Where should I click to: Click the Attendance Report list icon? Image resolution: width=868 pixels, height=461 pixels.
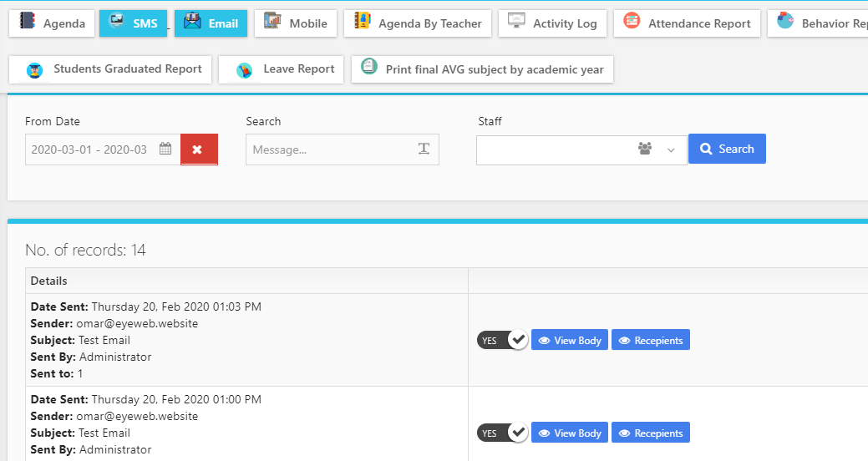(x=632, y=21)
